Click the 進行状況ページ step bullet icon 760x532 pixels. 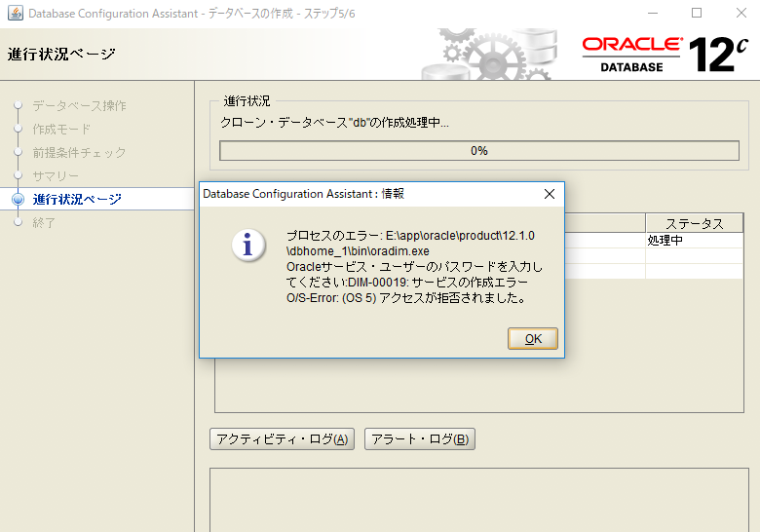pos(18,199)
